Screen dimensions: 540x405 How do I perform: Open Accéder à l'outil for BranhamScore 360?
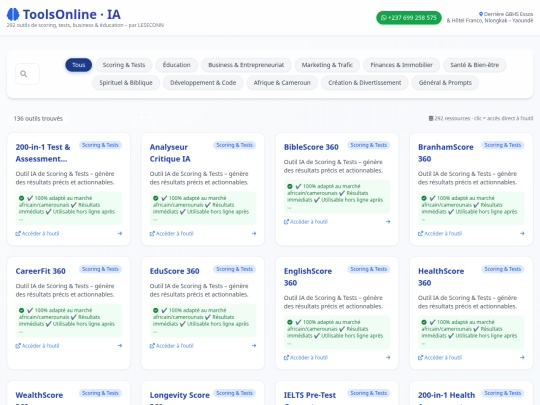tap(440, 233)
